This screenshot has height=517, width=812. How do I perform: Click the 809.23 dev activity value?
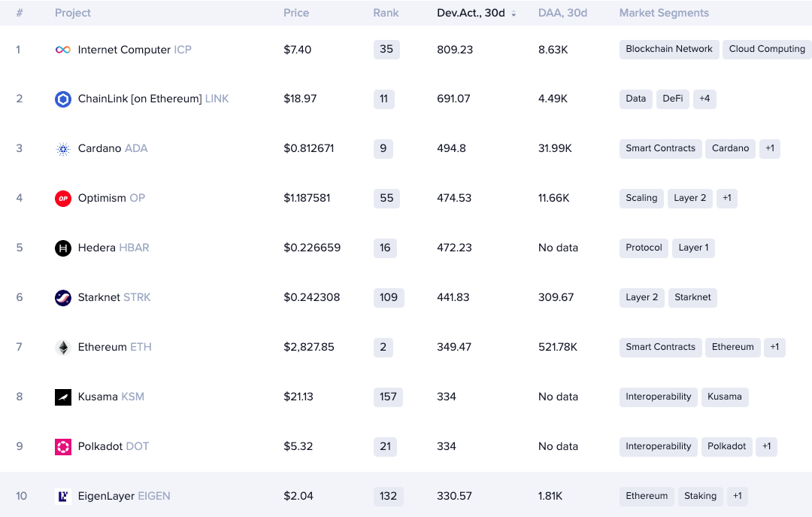pyautogui.click(x=455, y=50)
